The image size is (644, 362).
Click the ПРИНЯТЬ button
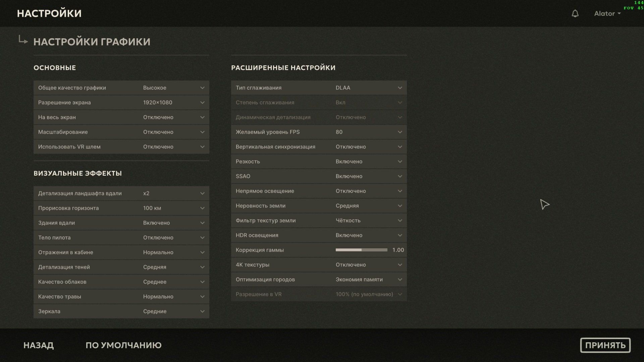pyautogui.click(x=605, y=345)
